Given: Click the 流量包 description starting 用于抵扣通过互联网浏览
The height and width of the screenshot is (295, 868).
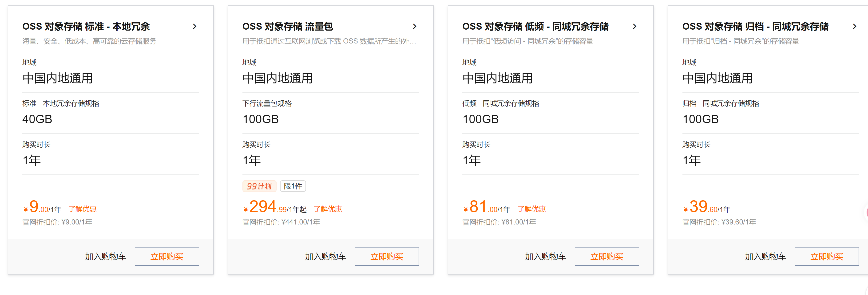Looking at the screenshot, I should 329,41.
